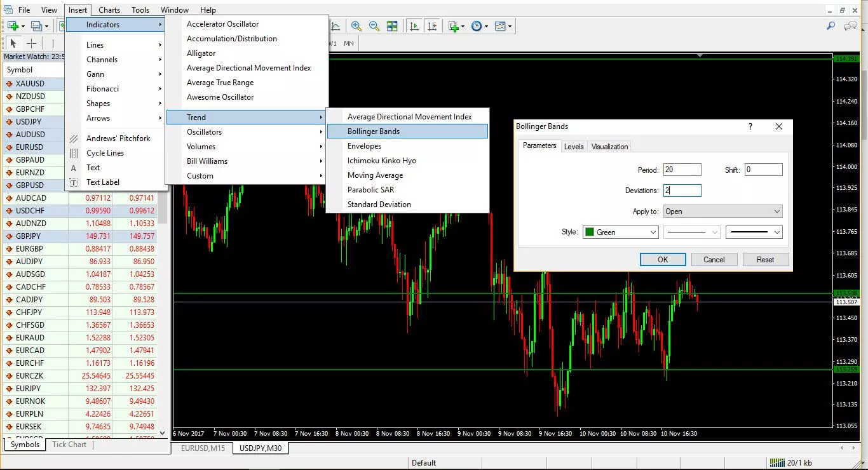The width and height of the screenshot is (868, 470).
Task: Open the Charts menu
Action: click(x=109, y=10)
